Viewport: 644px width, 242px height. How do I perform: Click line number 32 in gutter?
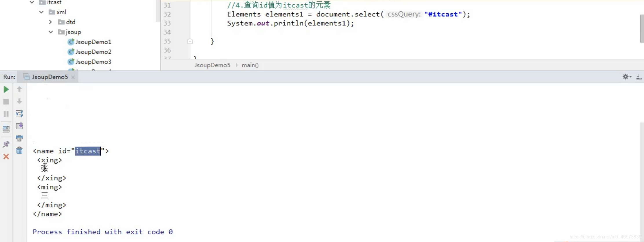coord(167,14)
